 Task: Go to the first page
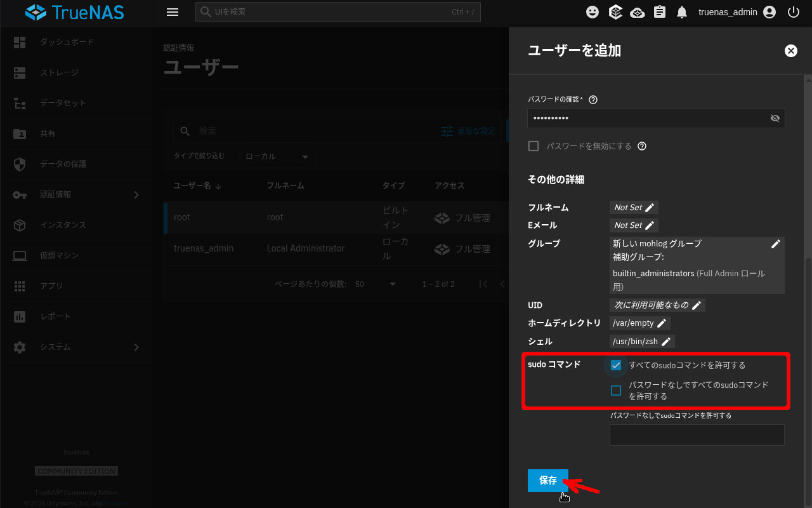pyautogui.click(x=483, y=284)
